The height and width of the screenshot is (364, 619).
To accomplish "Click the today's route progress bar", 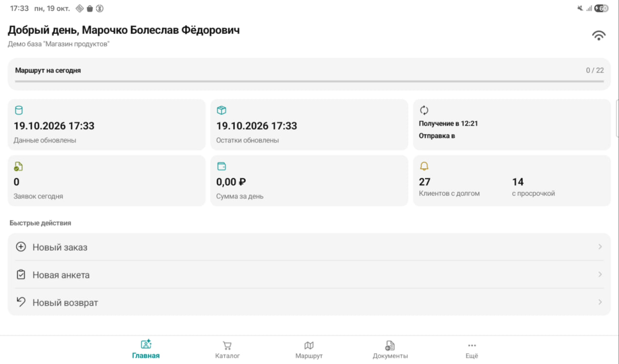I will click(x=309, y=81).
